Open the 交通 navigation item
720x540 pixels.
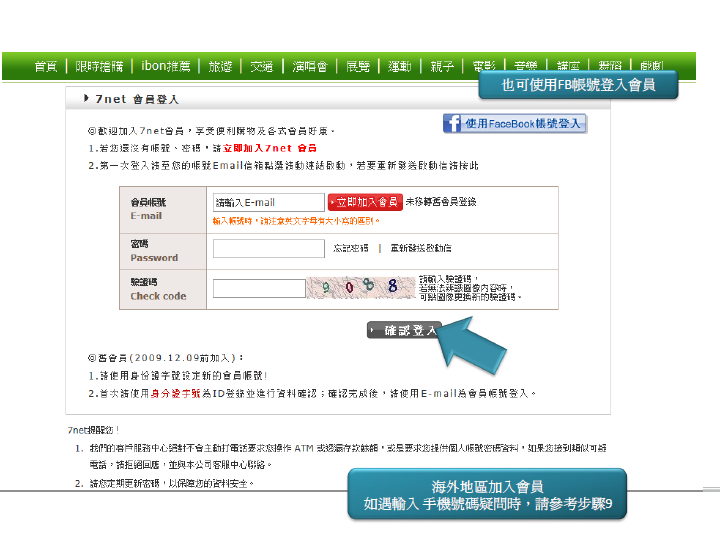[x=262, y=66]
